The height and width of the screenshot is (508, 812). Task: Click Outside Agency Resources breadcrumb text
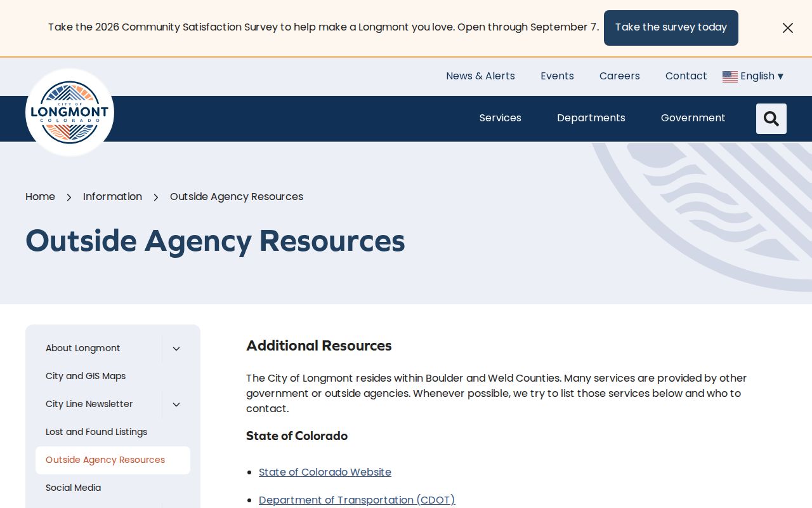click(x=237, y=197)
